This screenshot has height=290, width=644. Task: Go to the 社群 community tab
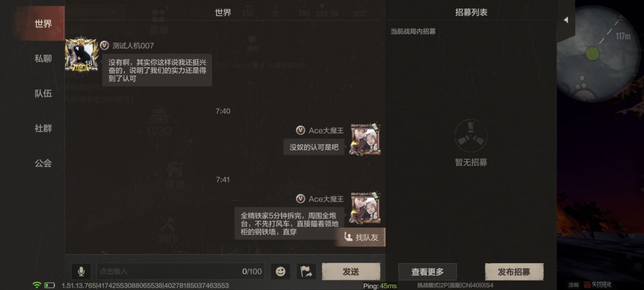click(x=43, y=128)
